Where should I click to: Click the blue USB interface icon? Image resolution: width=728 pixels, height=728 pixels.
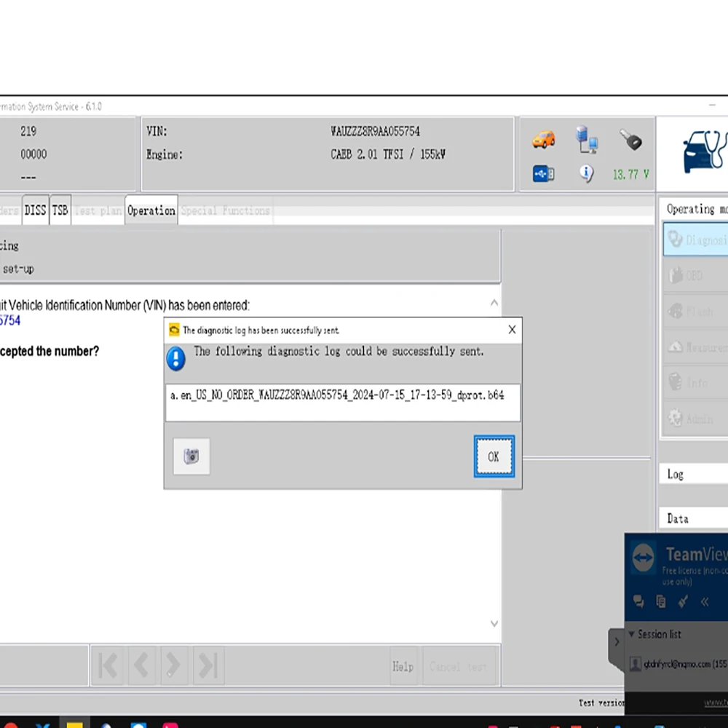pos(543,174)
